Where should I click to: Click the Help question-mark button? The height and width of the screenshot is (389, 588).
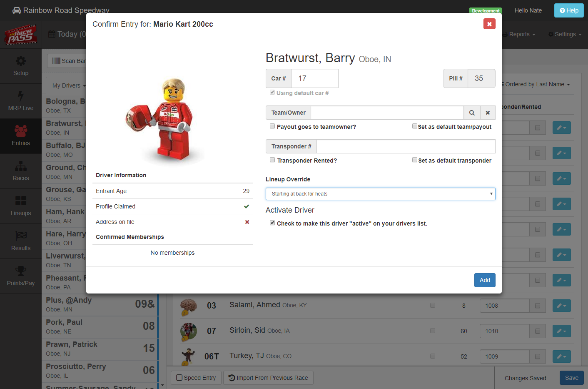click(x=569, y=10)
